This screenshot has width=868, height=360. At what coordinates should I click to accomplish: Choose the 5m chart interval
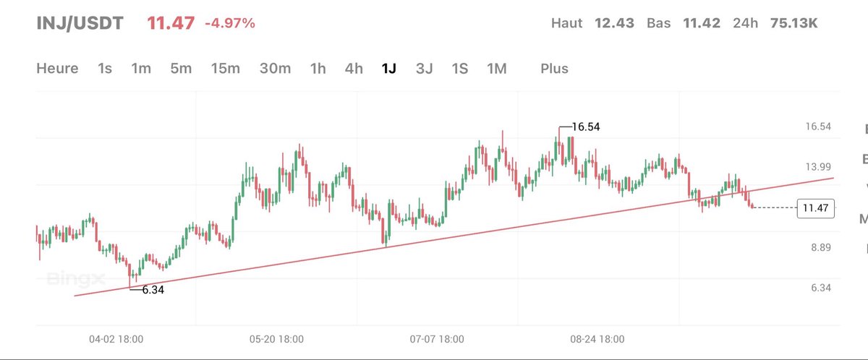pos(181,69)
